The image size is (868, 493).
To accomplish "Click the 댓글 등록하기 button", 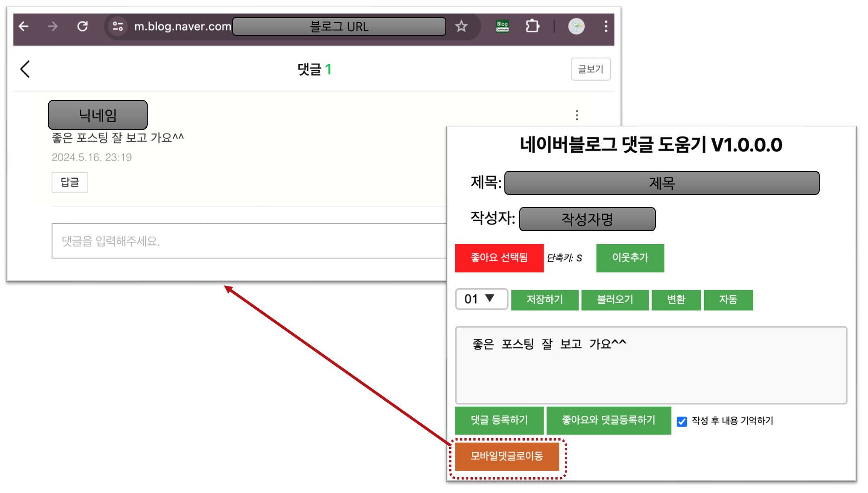I will (x=499, y=420).
